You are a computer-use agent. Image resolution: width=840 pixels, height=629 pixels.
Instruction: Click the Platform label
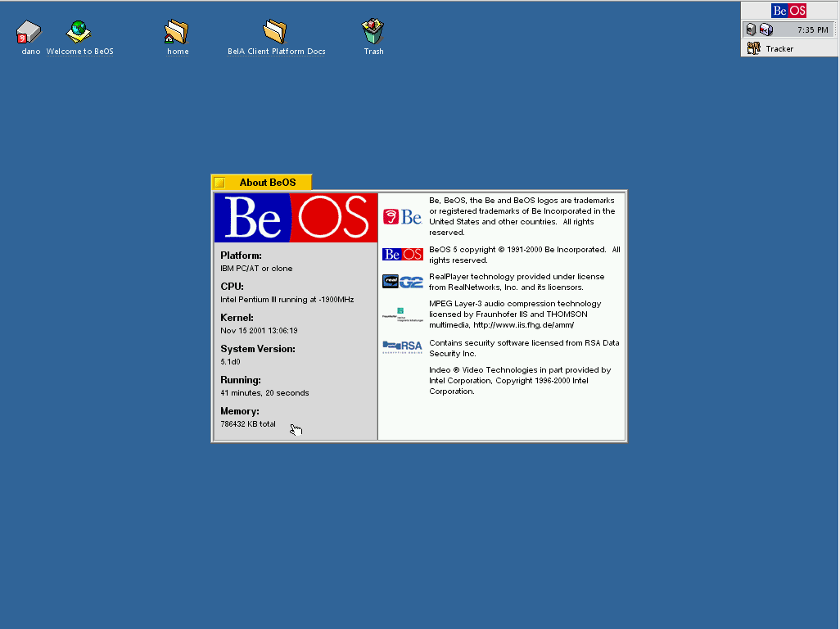pyautogui.click(x=241, y=256)
